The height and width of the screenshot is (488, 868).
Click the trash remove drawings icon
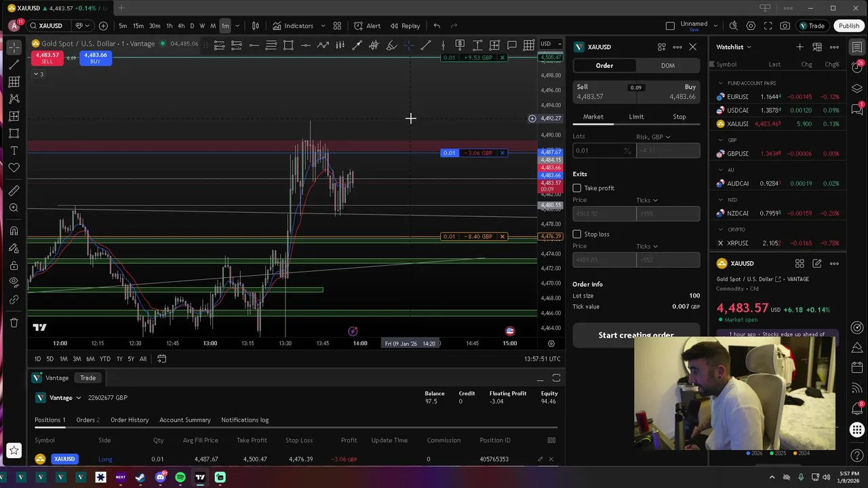[14, 323]
